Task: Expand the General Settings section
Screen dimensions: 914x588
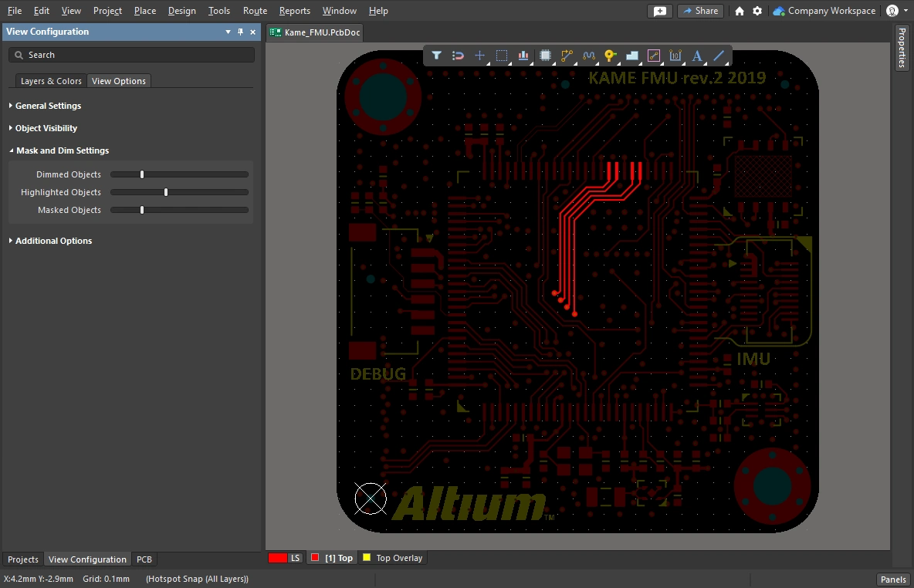Action: click(48, 106)
